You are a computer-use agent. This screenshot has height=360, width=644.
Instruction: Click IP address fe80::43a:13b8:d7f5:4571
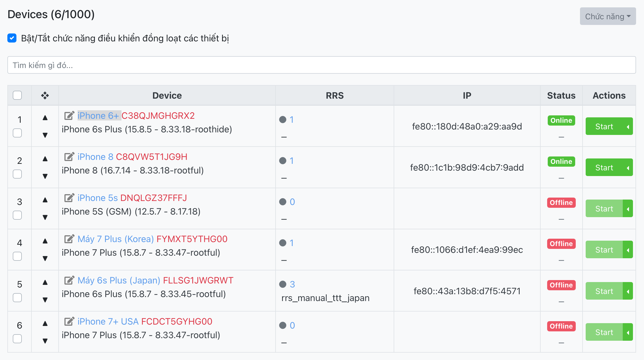[x=467, y=291]
